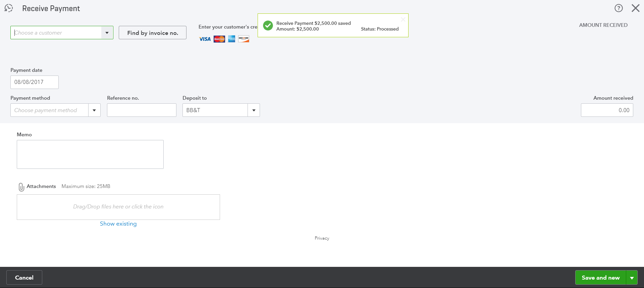The width and height of the screenshot is (644, 288).
Task: Click the Visa card logo
Action: point(205,39)
